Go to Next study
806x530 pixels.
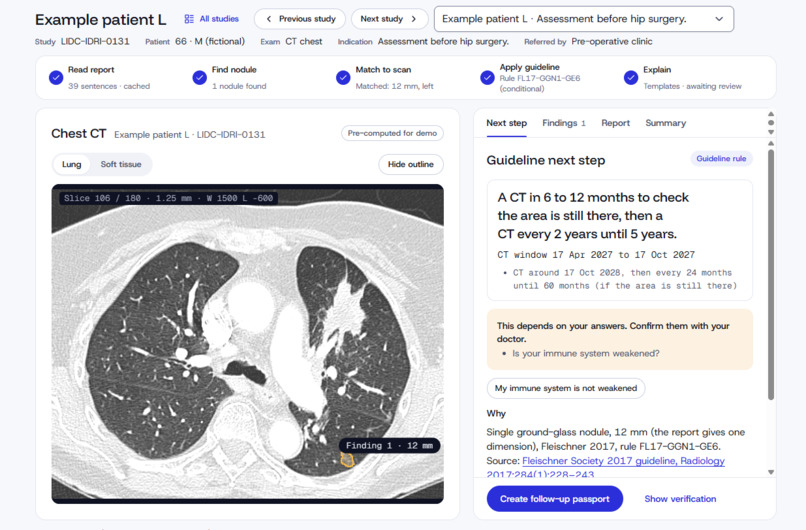pos(389,19)
